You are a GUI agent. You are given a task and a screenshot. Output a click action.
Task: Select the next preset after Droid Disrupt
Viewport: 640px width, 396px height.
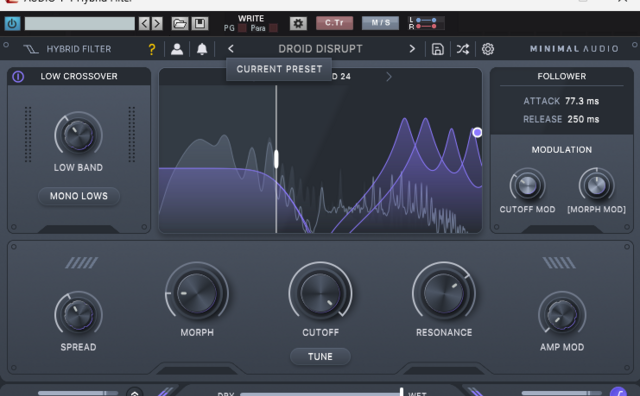coord(412,49)
